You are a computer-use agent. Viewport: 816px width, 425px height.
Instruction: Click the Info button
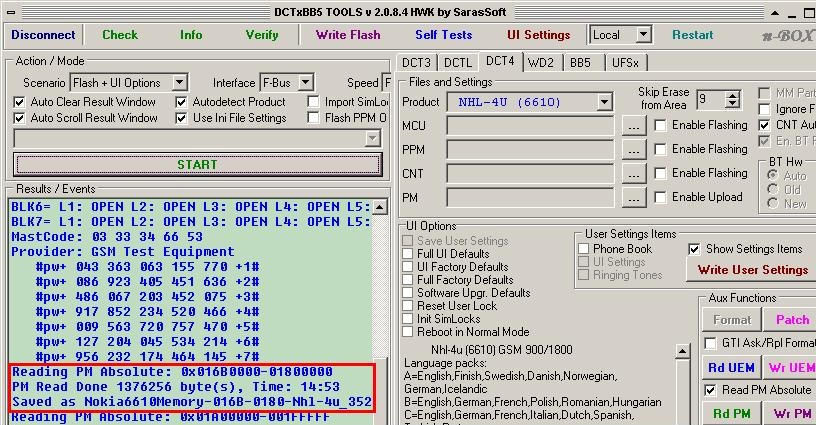tap(191, 35)
